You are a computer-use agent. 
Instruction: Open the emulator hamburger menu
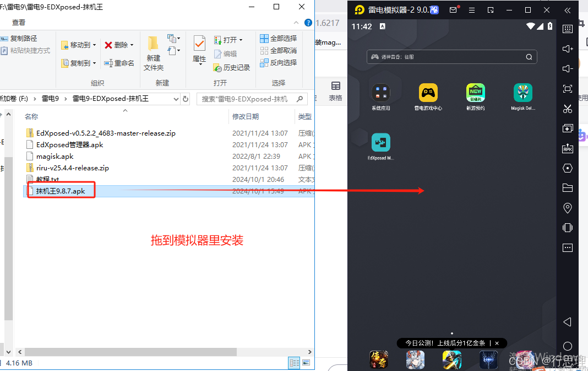click(x=472, y=10)
